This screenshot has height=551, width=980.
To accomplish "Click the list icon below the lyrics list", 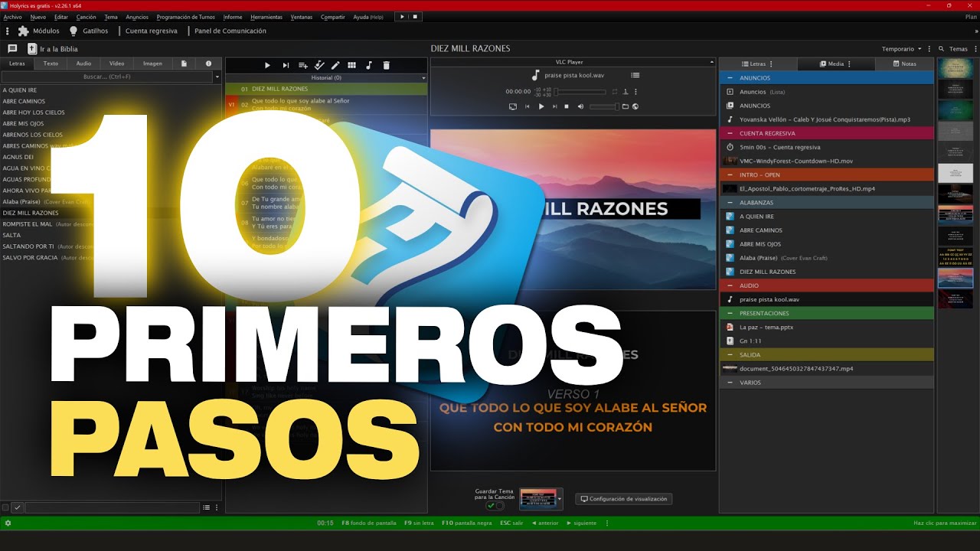I will [206, 507].
